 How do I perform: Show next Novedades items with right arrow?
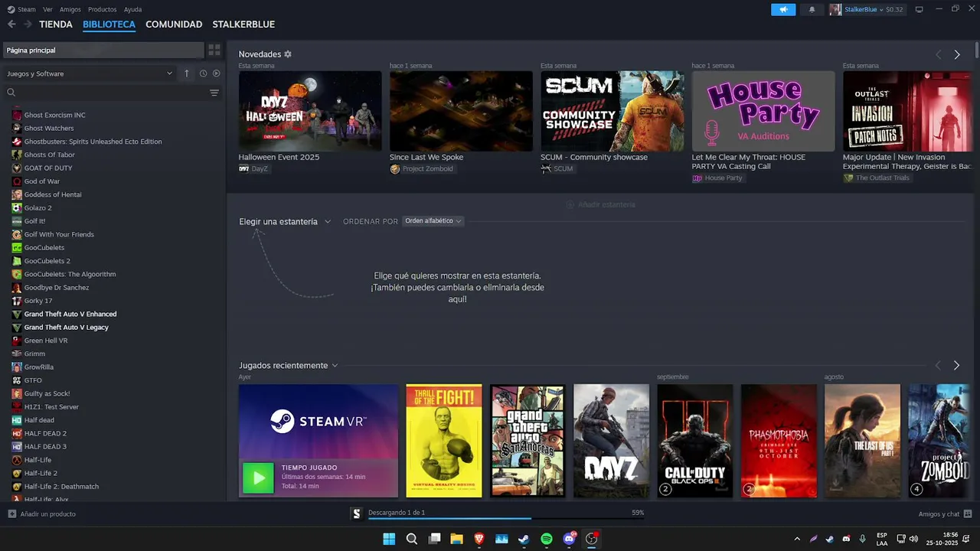957,54
